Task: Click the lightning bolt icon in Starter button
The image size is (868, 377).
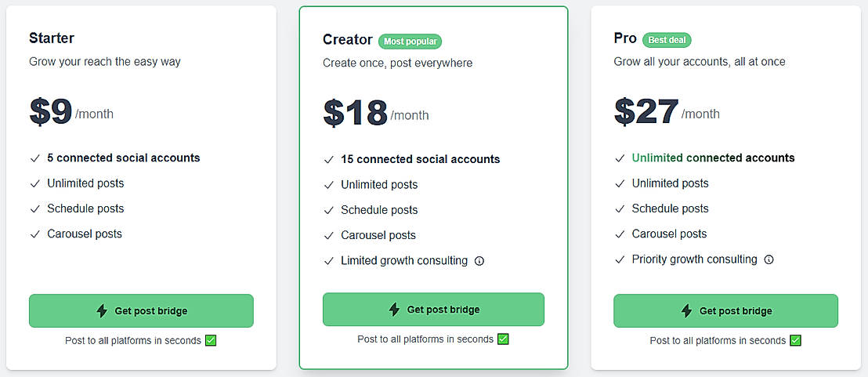Action: (102, 311)
